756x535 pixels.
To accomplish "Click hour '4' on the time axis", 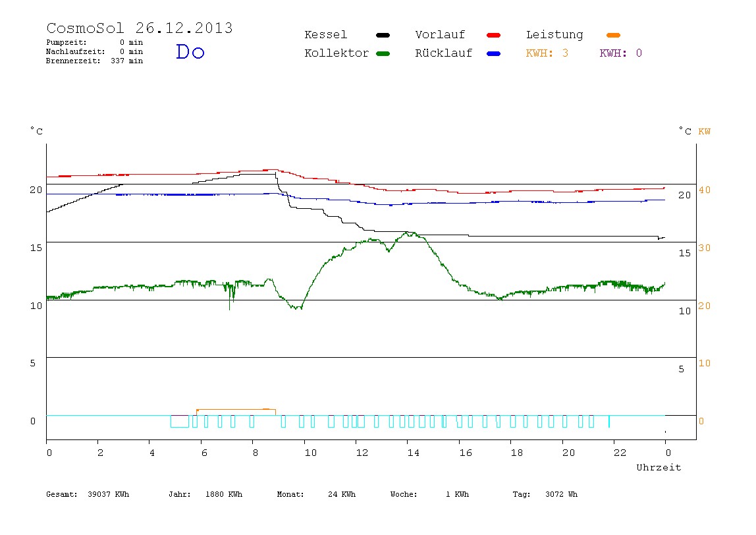I will pos(152,453).
